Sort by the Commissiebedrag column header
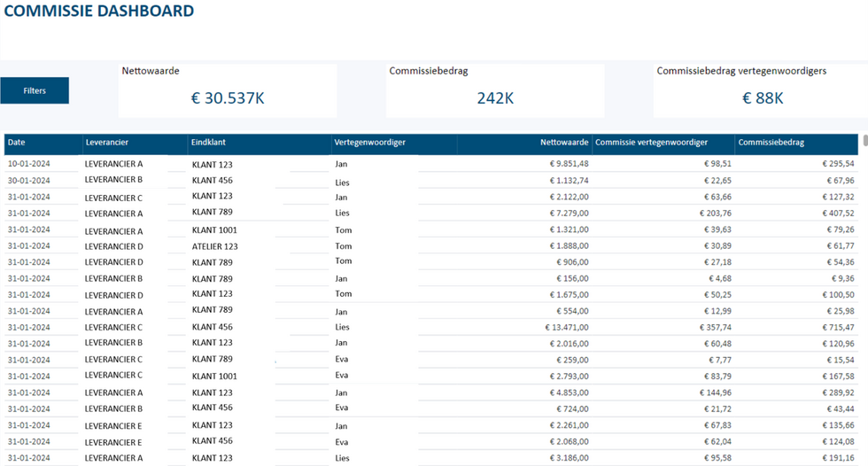Viewport: 868px width, 466px height. (x=771, y=143)
